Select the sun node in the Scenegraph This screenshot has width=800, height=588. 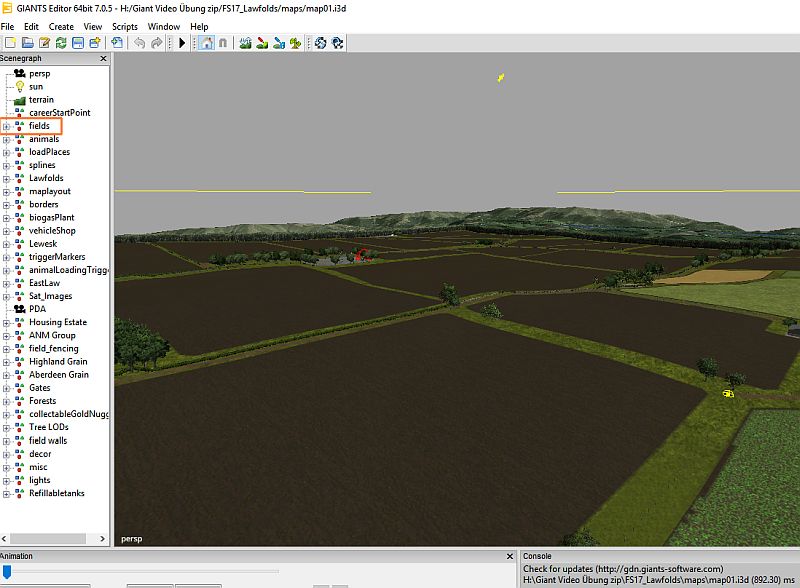pyautogui.click(x=35, y=85)
